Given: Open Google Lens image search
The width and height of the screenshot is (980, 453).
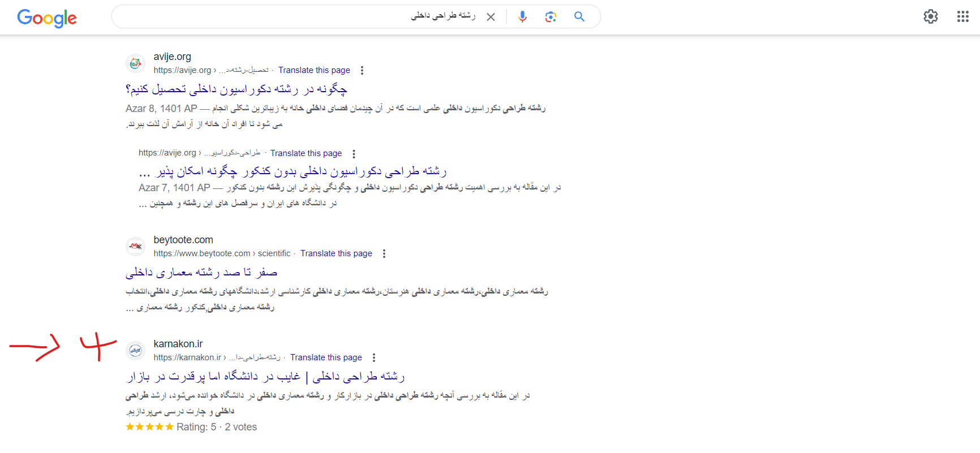Looking at the screenshot, I should pos(551,17).
